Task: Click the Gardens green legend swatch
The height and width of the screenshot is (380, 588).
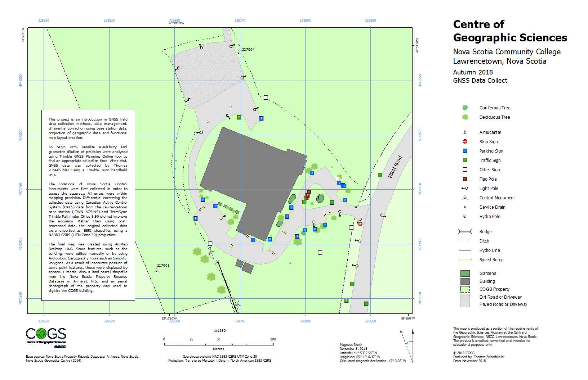Action: coord(465,273)
